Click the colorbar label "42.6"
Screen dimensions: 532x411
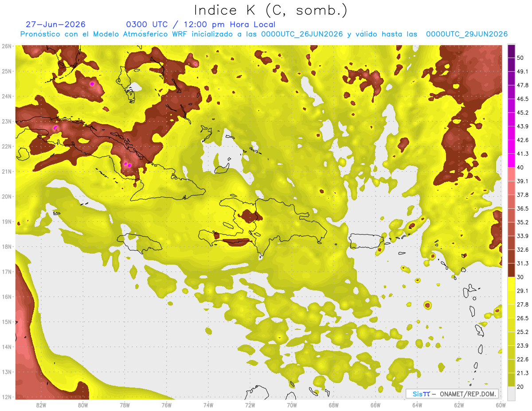[x=522, y=140]
